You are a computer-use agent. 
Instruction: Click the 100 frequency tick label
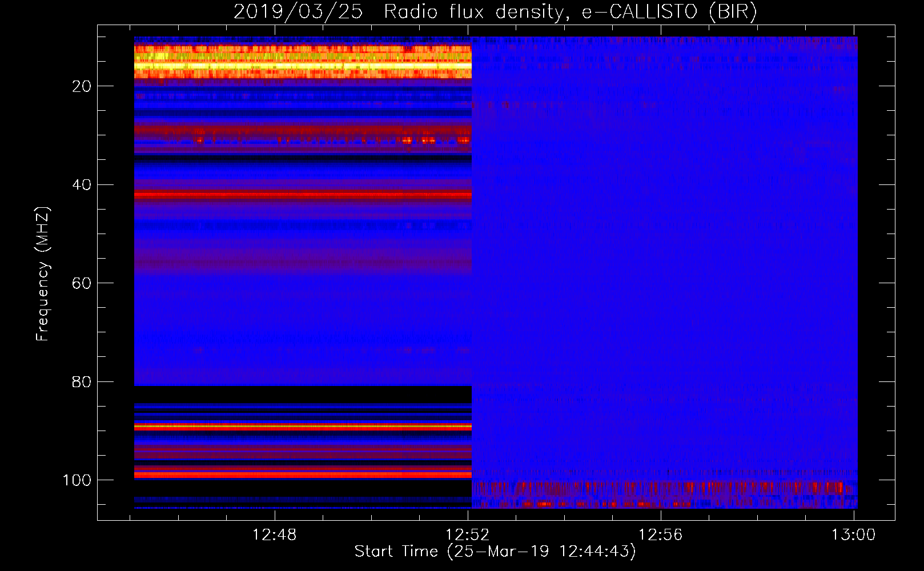[77, 480]
